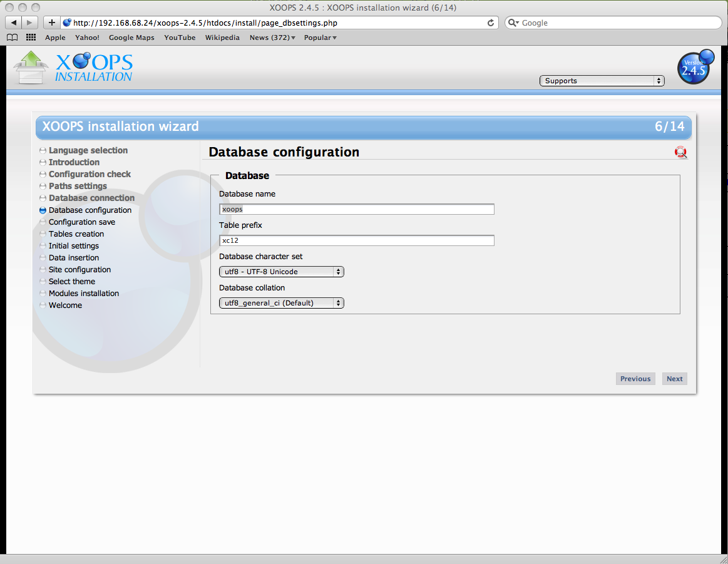Click the Next button

tap(674, 378)
